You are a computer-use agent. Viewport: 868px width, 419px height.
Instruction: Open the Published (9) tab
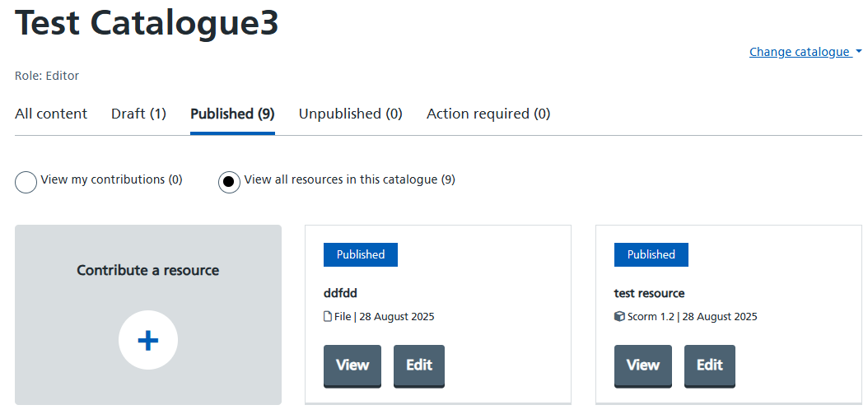tap(232, 114)
